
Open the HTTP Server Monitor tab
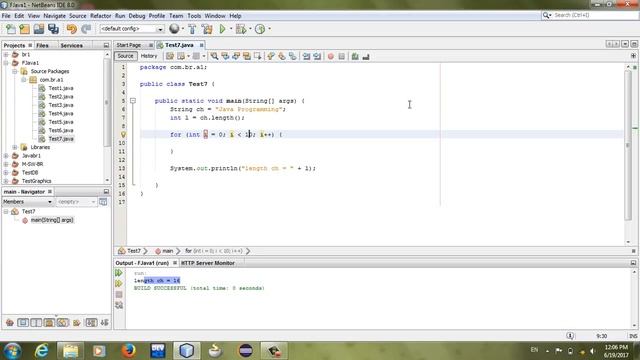(208, 263)
